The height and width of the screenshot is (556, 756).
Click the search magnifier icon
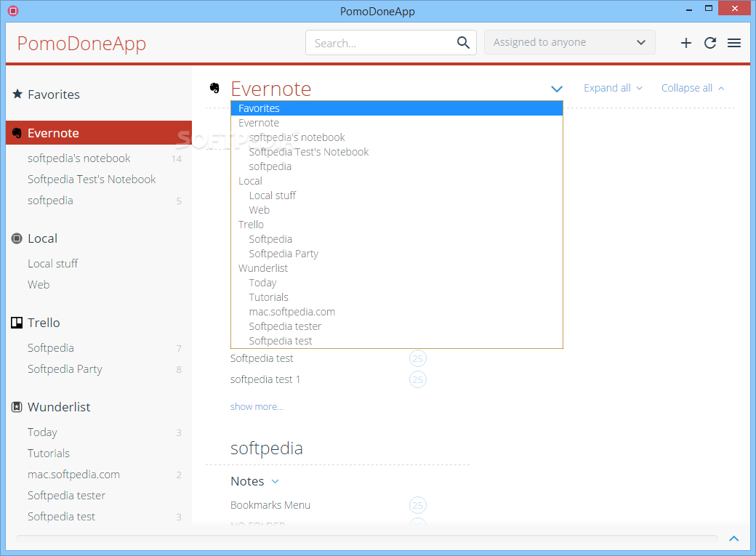[463, 43]
